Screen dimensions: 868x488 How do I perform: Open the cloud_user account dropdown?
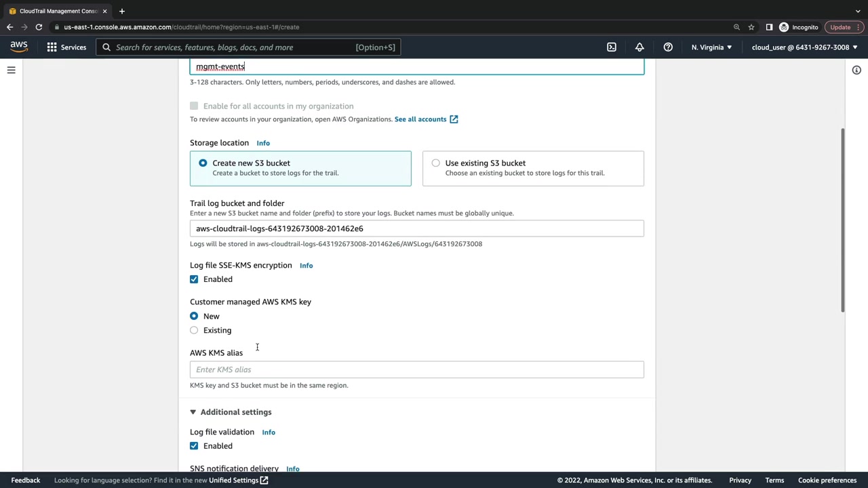[804, 47]
